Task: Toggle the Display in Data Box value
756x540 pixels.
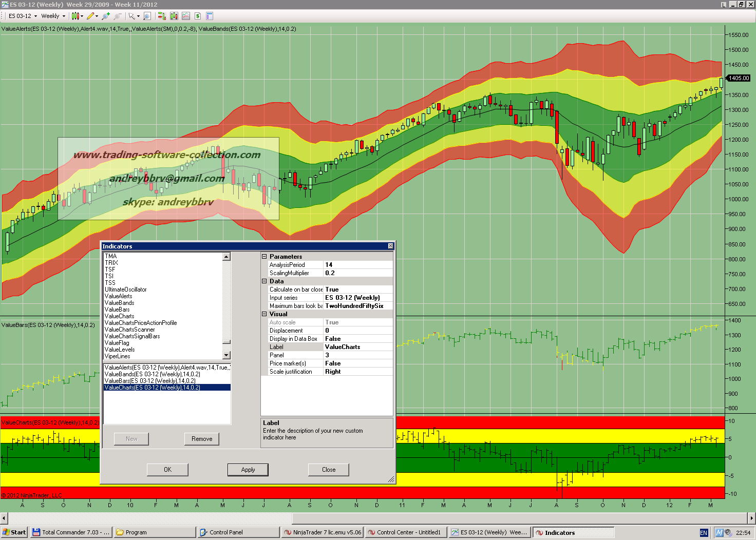Action: point(358,339)
